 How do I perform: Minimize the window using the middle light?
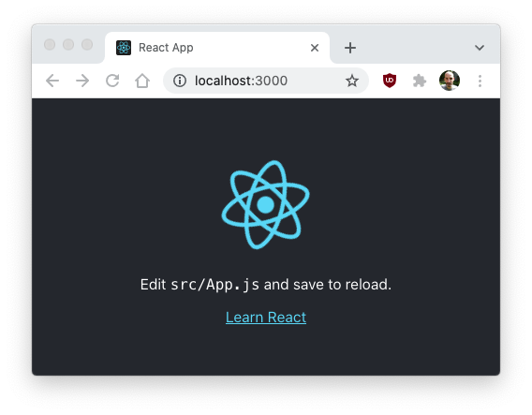pyautogui.click(x=68, y=44)
